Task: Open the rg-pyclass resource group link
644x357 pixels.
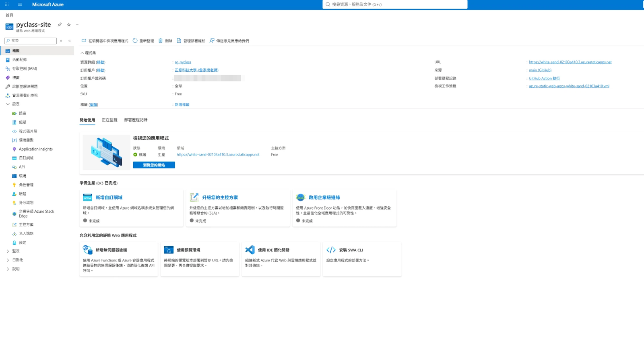Action: [183, 62]
